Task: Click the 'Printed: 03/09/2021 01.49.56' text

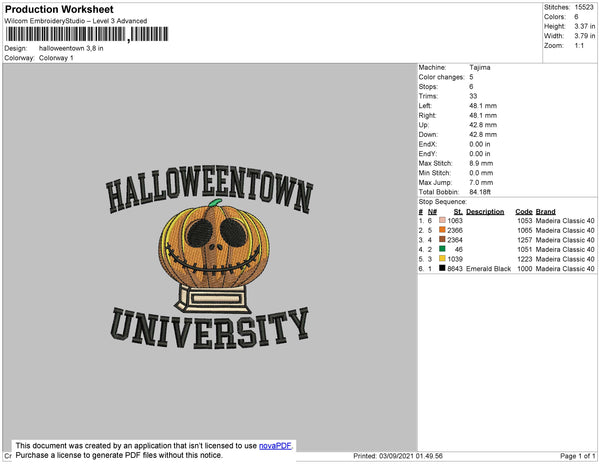Action: pos(398,456)
